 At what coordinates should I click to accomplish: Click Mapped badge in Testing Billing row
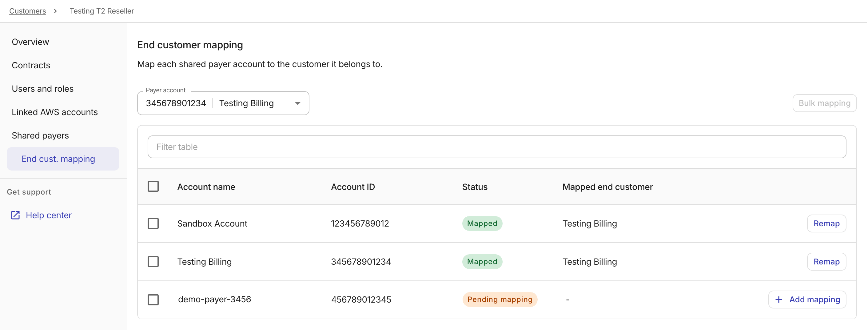click(x=482, y=261)
